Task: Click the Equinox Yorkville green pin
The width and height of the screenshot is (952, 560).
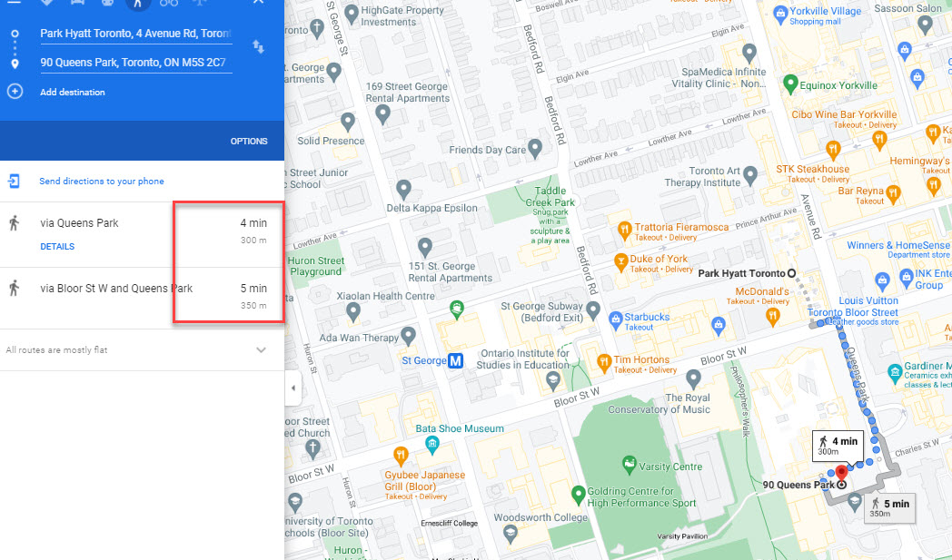Action: [790, 85]
